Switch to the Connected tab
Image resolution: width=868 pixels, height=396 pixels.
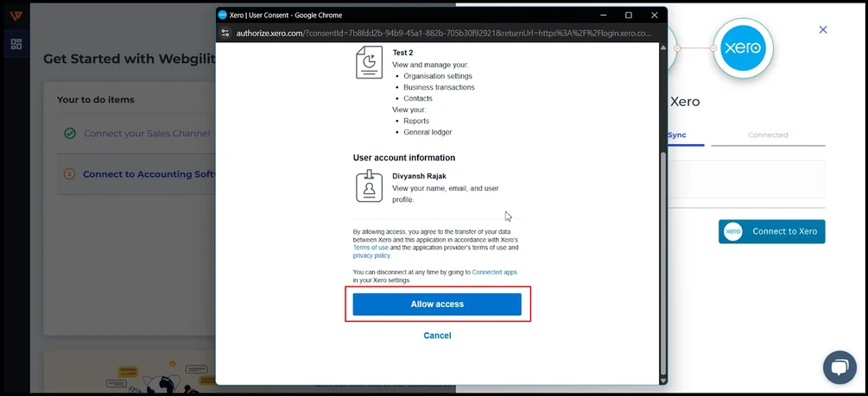[x=768, y=135]
